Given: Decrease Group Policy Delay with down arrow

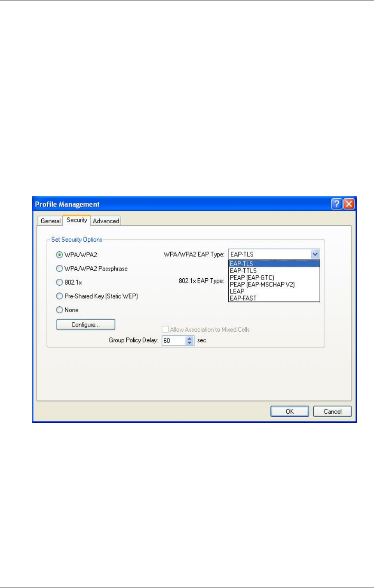Looking at the screenshot, I should coord(190,343).
